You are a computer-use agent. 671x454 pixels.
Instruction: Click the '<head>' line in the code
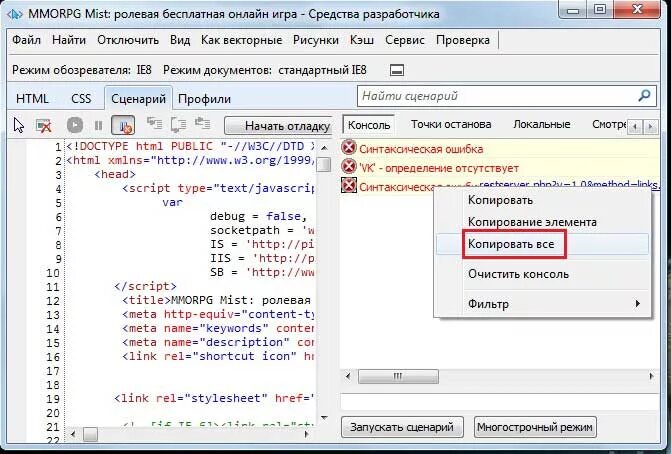115,174
